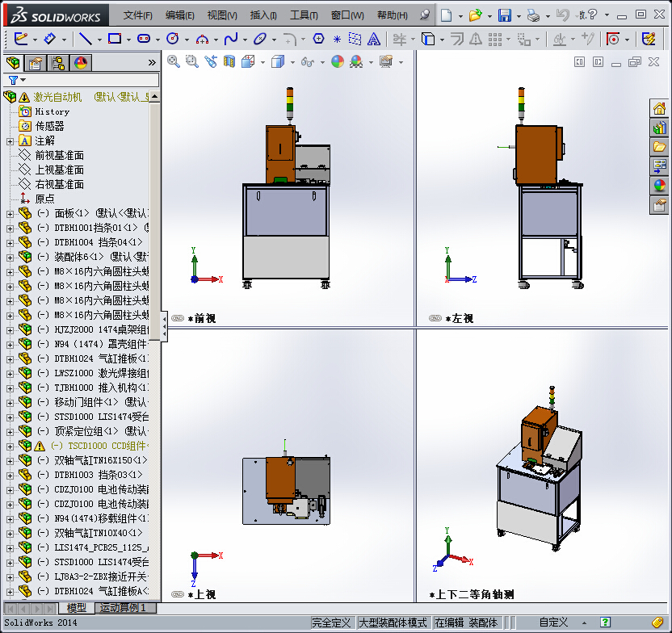Select the Straight Slot tool
The height and width of the screenshot is (633, 672).
click(144, 39)
